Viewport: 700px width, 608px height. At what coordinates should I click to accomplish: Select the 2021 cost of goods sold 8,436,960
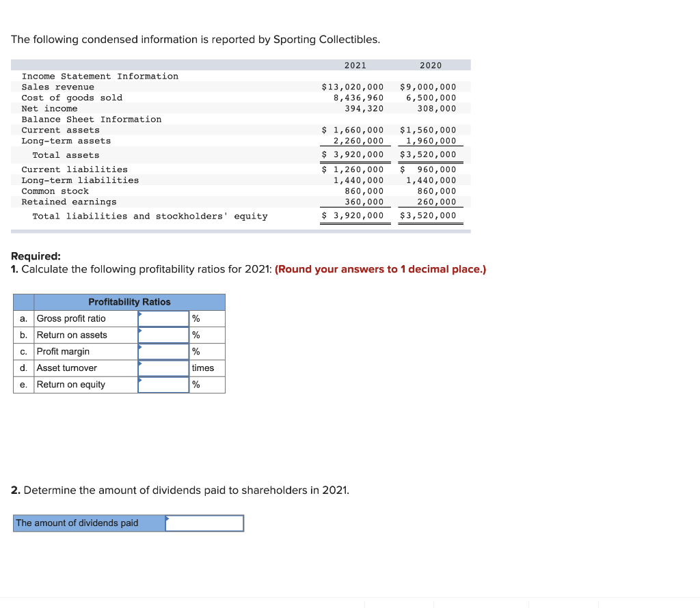358,98
